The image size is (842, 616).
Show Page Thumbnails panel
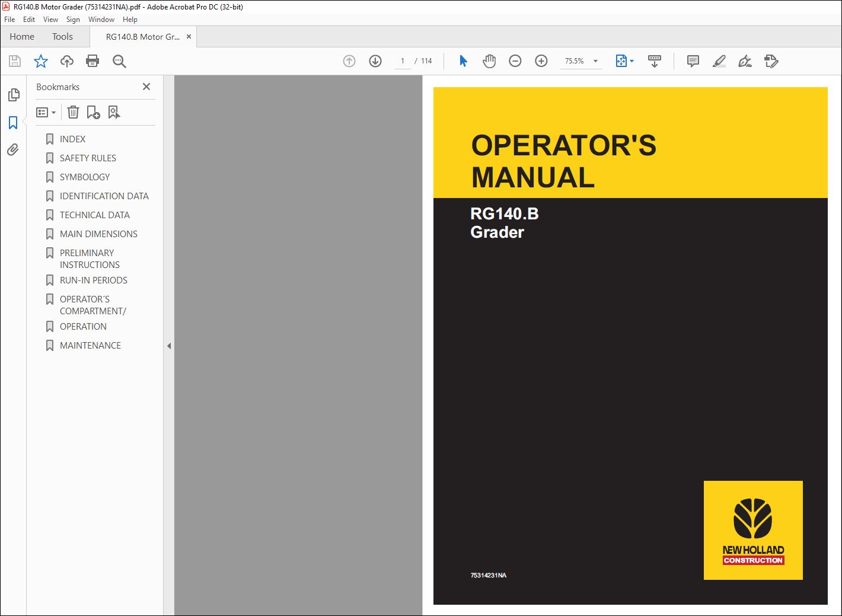(x=14, y=95)
